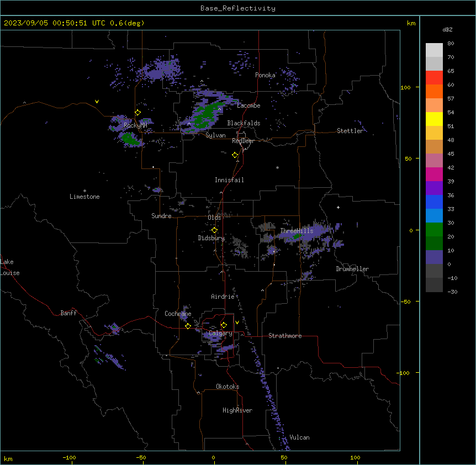The image size is (476, 465).
Task: Pick the bright yellow 54 dBZ swatch
Action: (434, 119)
